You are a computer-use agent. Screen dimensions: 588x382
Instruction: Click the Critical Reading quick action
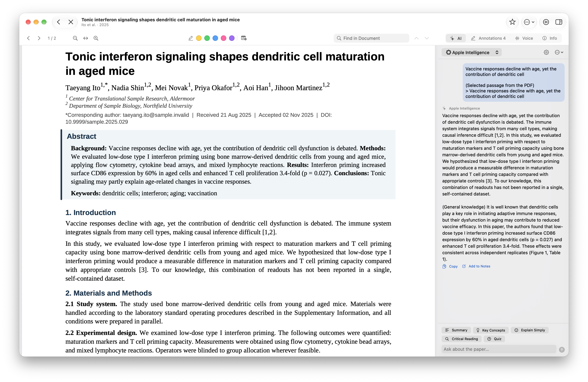462,339
